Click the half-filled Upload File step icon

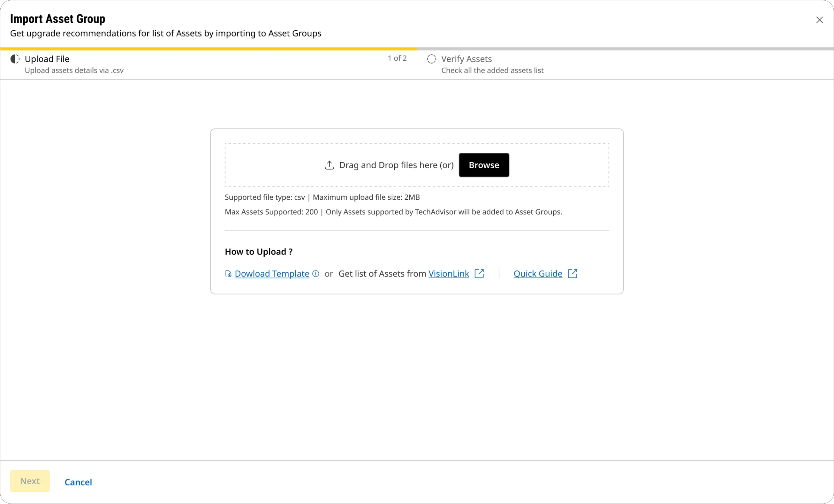[15, 59]
